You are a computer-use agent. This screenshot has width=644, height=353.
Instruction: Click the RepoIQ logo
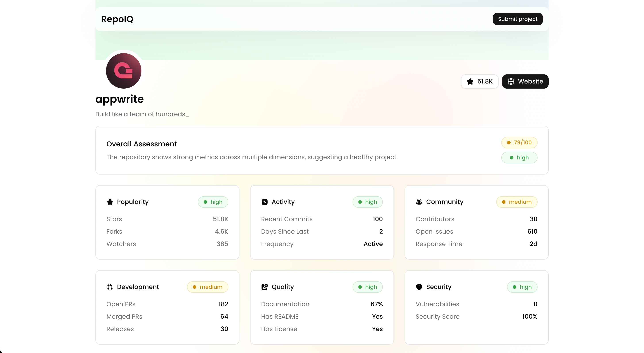(x=117, y=19)
